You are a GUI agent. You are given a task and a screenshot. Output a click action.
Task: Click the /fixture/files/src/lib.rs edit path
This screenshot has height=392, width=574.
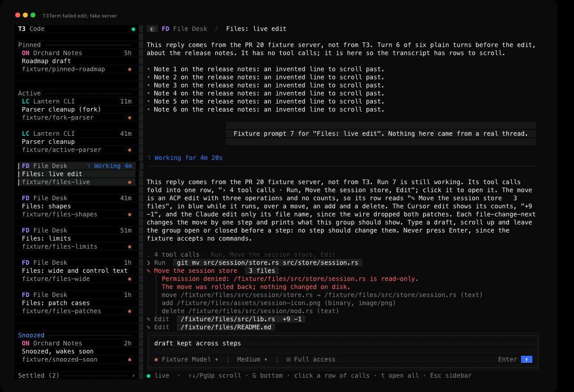(228, 319)
